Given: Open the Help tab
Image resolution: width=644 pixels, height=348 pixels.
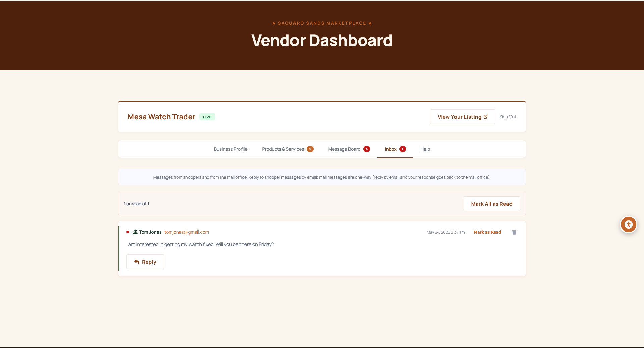Looking at the screenshot, I should click(x=425, y=149).
